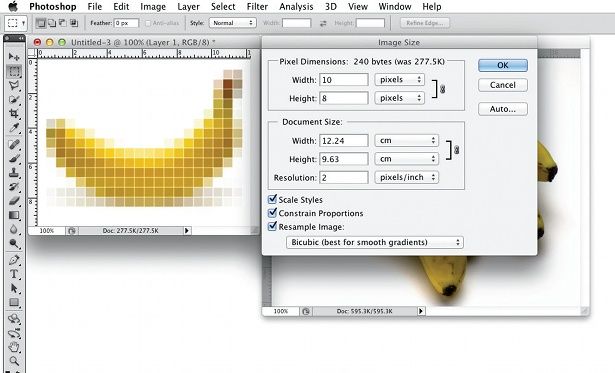Viewport: 615px width, 373px height.
Task: Select the Eyedropper tool
Action: tap(14, 128)
